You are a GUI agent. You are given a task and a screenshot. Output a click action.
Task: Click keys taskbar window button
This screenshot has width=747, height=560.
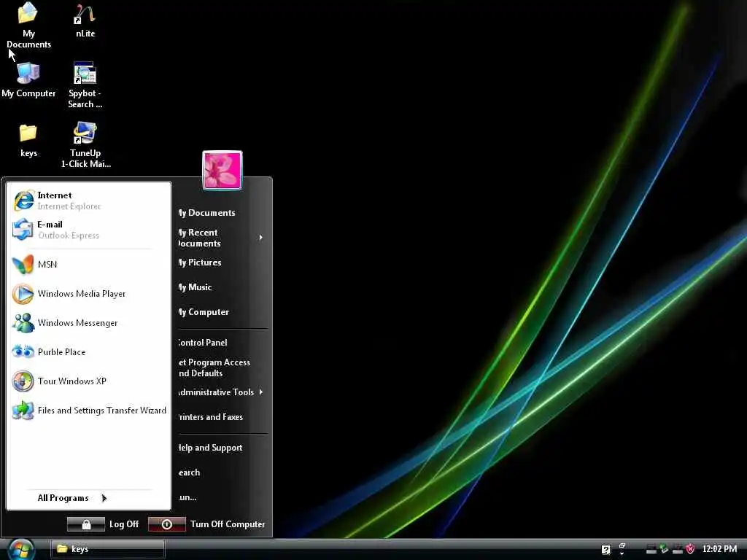point(108,549)
